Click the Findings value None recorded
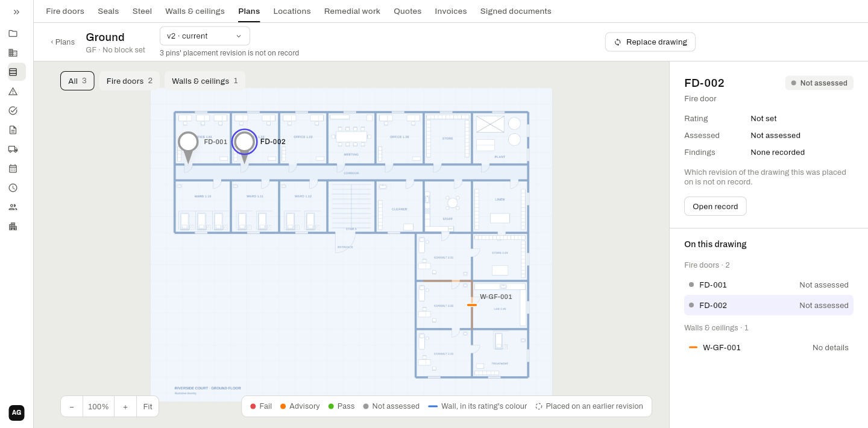The height and width of the screenshot is (428, 868). pos(778,153)
